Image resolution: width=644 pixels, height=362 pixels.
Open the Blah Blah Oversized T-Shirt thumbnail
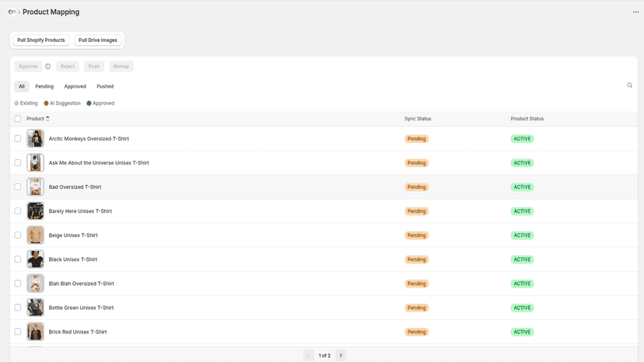click(35, 284)
